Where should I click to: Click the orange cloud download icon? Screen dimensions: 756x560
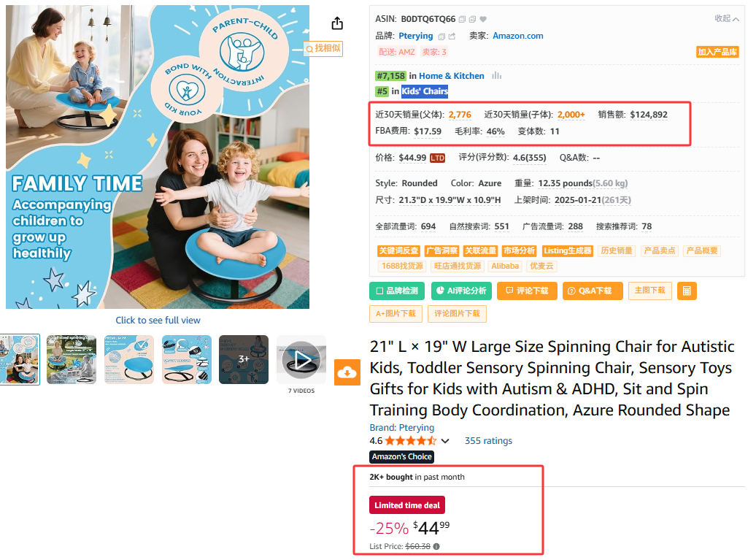(x=347, y=372)
